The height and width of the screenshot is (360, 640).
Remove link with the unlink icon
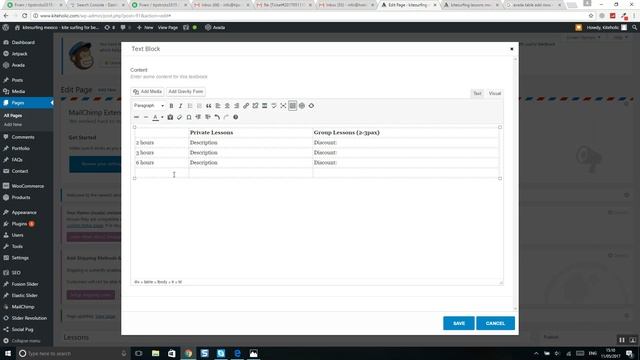(x=256, y=106)
